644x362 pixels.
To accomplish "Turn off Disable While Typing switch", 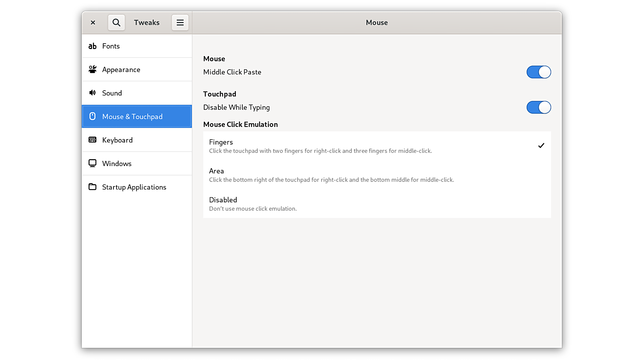I will (x=538, y=107).
